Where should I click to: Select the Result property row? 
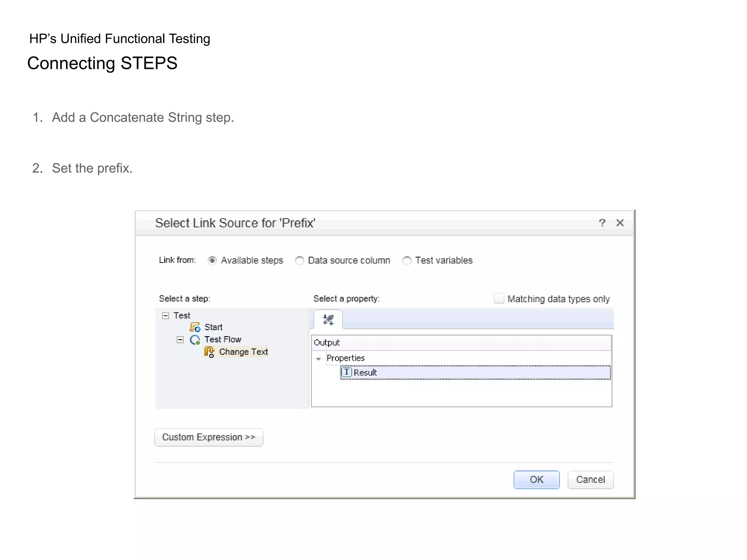coord(476,373)
